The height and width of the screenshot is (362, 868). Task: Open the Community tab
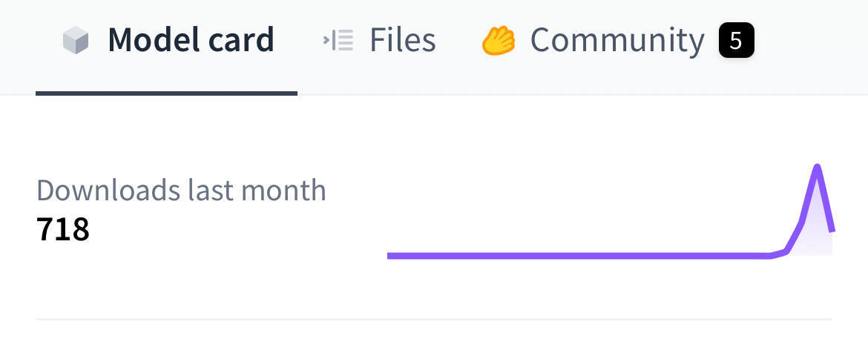[x=617, y=40]
